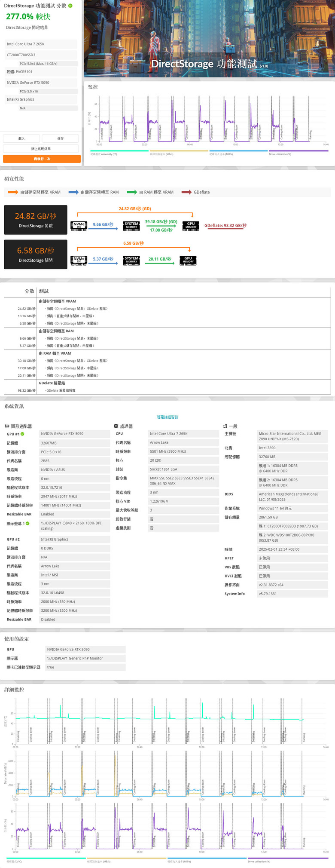Click the 2025-02-01 23:34 +08:00 time value
The height and width of the screenshot is (868, 335).
coord(293,549)
